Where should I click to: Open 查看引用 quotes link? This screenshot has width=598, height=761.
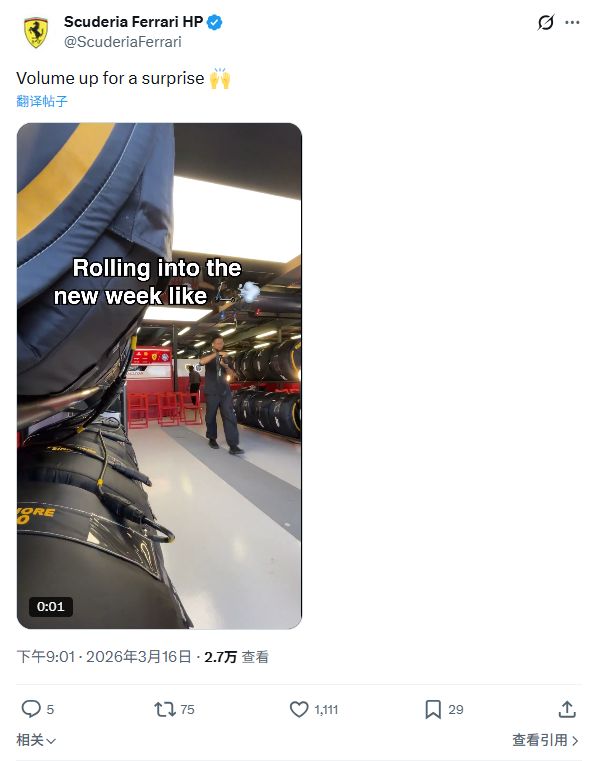[546, 740]
